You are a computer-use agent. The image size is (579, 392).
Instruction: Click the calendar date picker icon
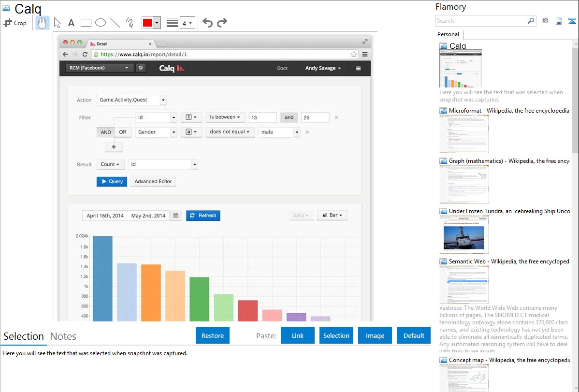click(x=176, y=216)
